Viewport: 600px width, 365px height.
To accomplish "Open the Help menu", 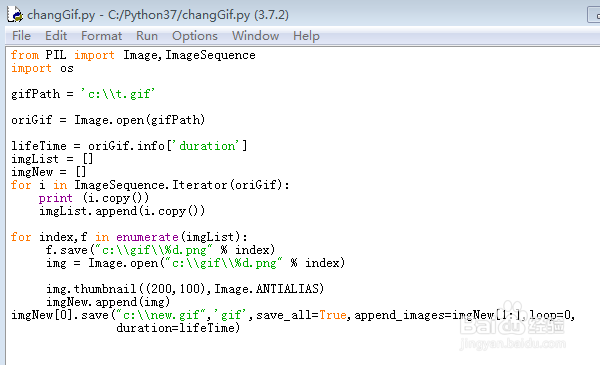I will [x=306, y=36].
